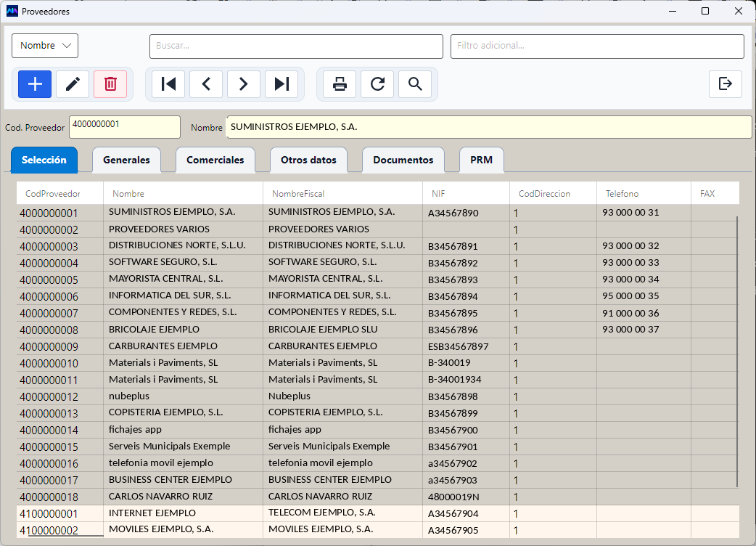756x546 pixels.
Task: Click the DISTRIBUCIONES NORTE, S.L.U. name cell
Action: pyautogui.click(x=184, y=246)
